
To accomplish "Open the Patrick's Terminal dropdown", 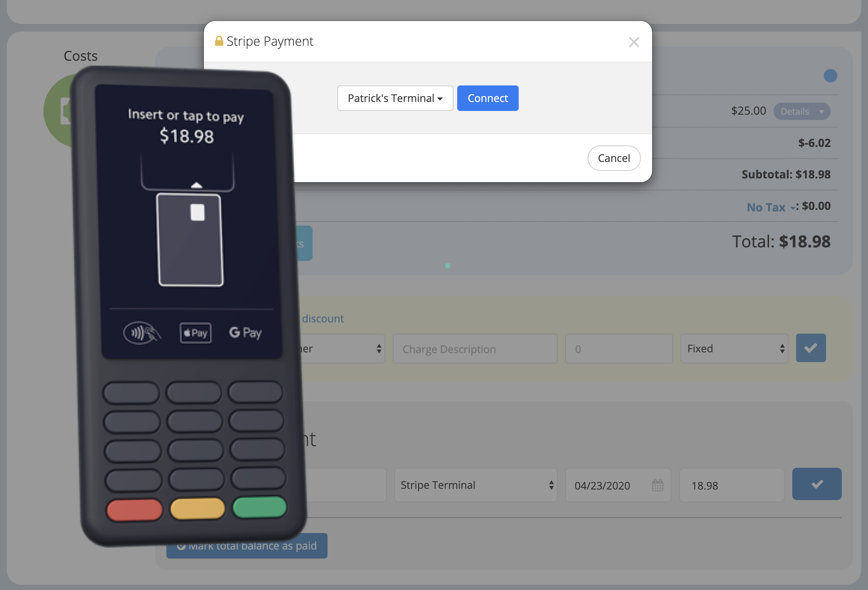I will (395, 98).
